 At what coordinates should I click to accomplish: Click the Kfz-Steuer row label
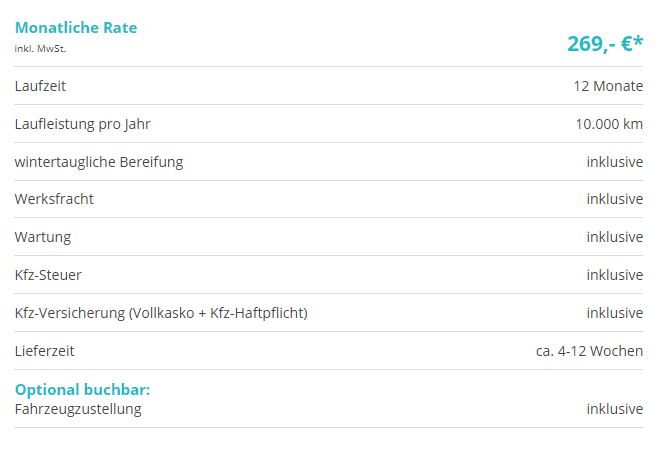(48, 275)
